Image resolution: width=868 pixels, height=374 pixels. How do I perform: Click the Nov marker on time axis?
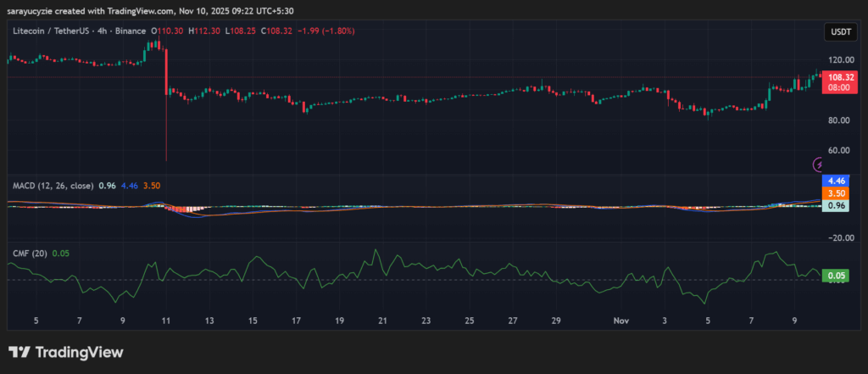(x=622, y=321)
